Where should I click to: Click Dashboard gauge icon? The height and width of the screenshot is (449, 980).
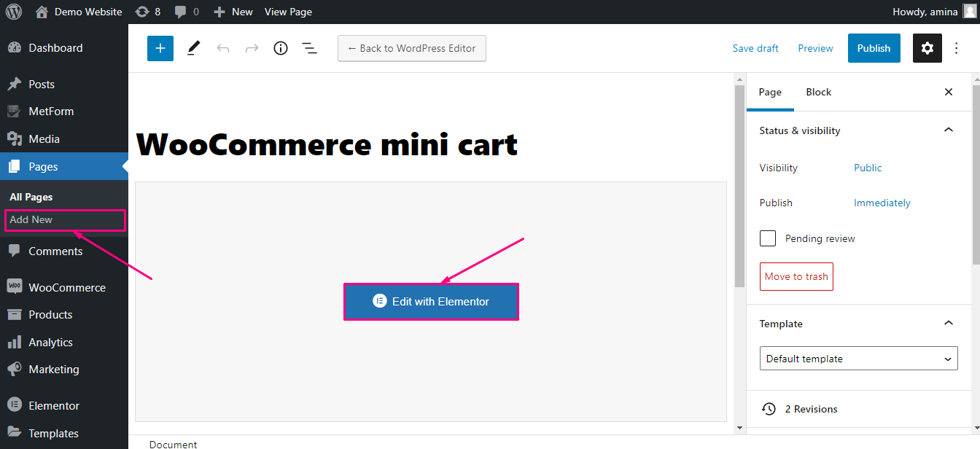(15, 48)
